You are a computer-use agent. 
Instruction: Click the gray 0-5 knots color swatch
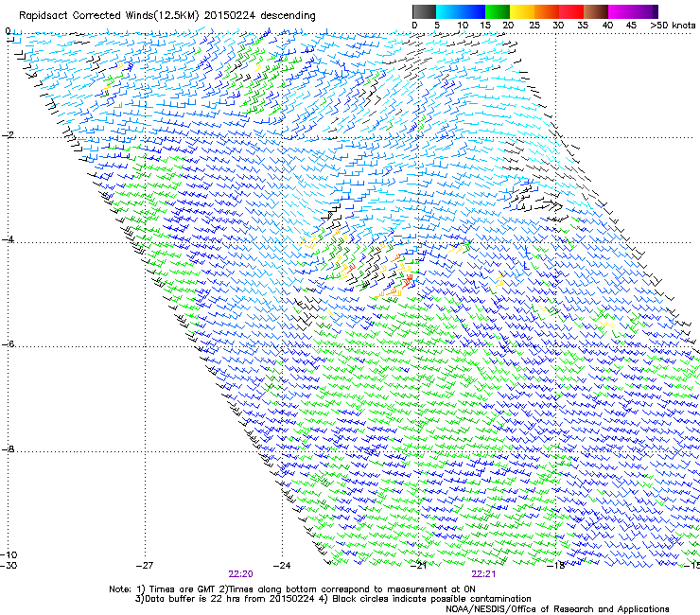(x=424, y=11)
